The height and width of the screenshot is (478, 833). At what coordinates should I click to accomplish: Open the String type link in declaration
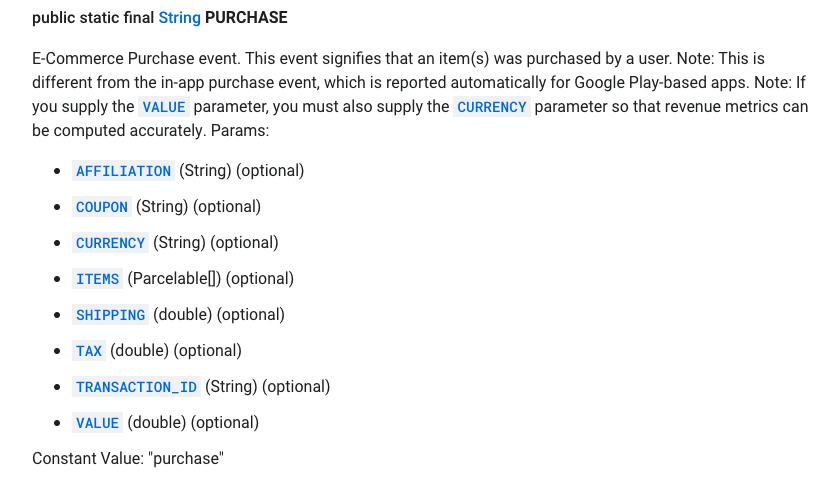point(180,18)
